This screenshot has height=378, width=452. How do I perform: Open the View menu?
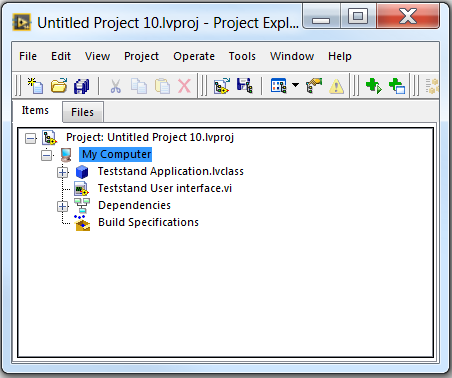point(97,56)
